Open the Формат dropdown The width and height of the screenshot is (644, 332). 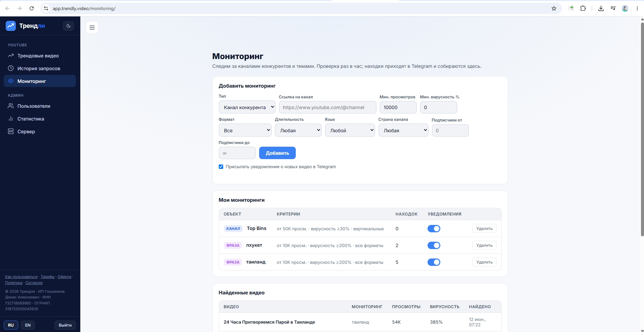point(245,130)
